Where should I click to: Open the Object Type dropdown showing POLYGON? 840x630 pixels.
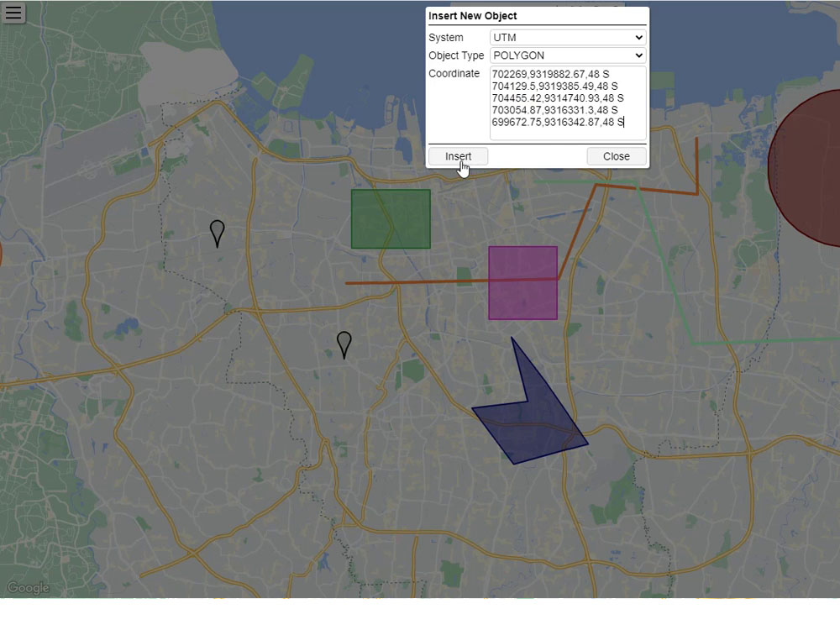[x=568, y=55]
